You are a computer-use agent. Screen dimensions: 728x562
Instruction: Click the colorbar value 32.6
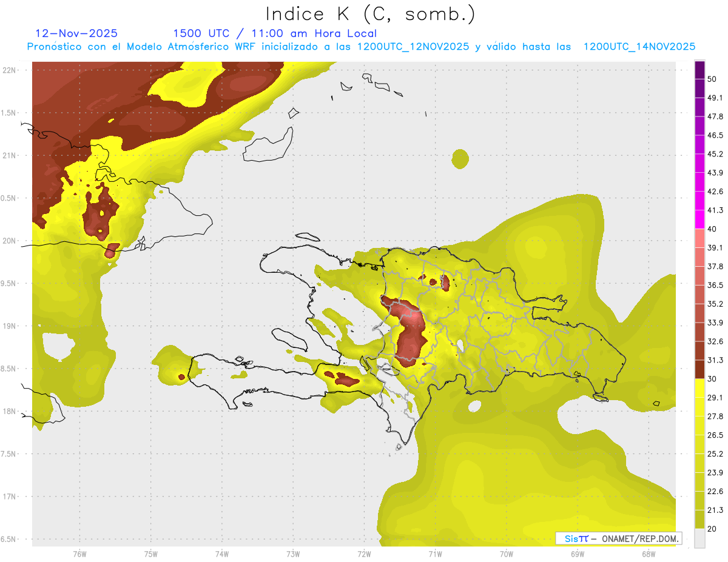coord(716,341)
